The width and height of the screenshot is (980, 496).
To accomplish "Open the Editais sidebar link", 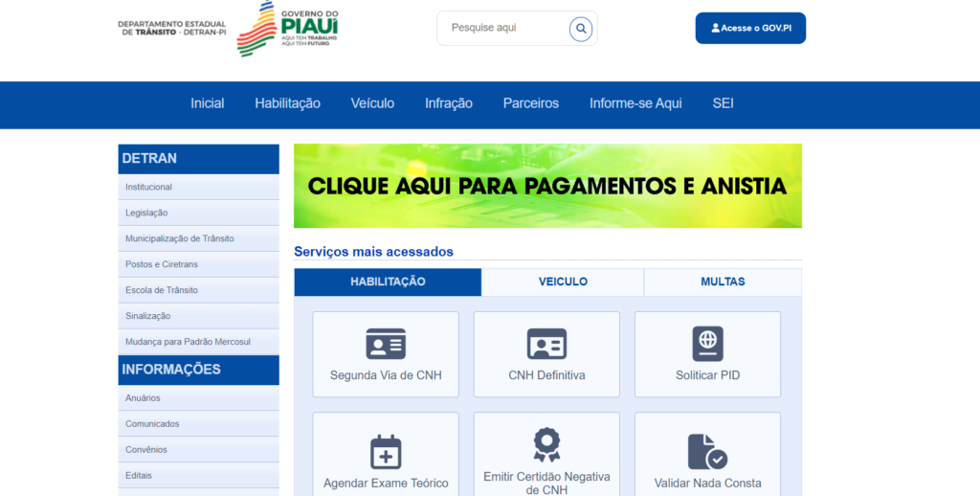I will pos(139,475).
